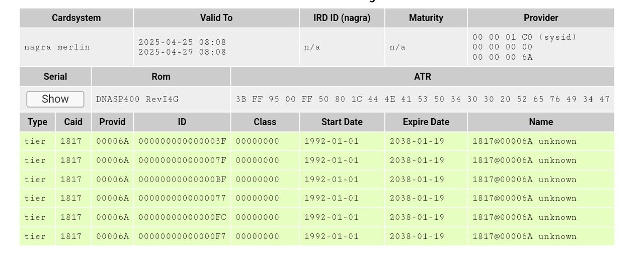Image resolution: width=644 pixels, height=267 pixels.
Task: Click the Rom header cell
Action: 160,76
